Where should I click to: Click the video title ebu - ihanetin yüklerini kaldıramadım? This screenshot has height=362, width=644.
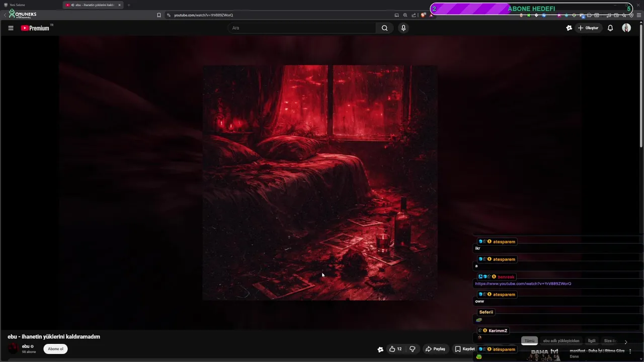(x=54, y=337)
